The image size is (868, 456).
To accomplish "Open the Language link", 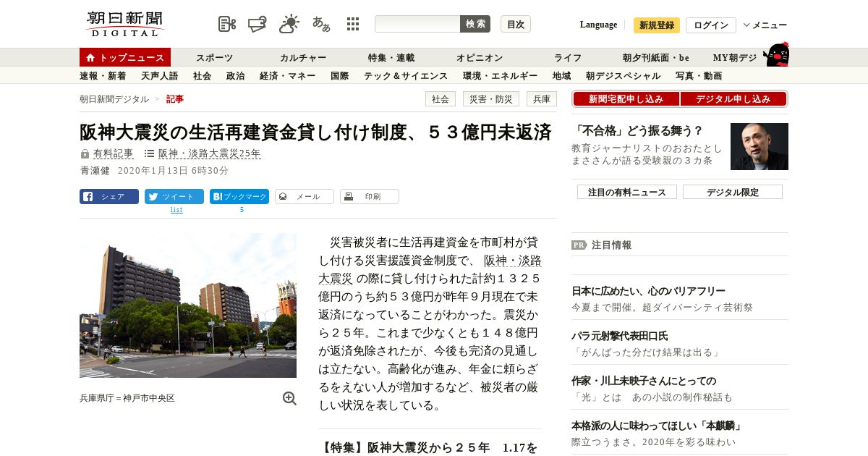I will (x=598, y=25).
